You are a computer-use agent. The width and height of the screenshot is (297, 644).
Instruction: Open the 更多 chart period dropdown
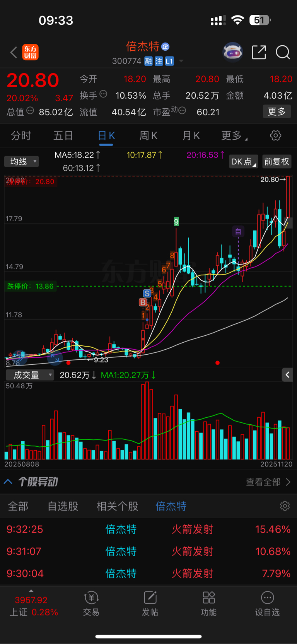point(234,136)
